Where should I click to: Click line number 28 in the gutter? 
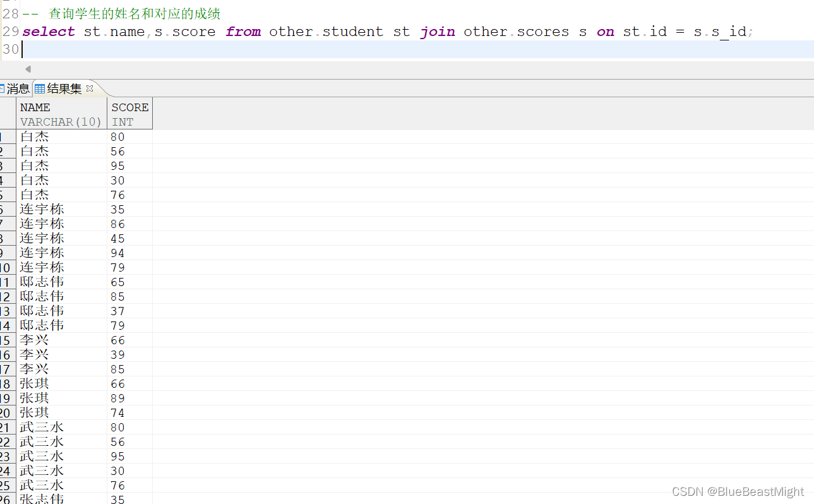[10, 13]
